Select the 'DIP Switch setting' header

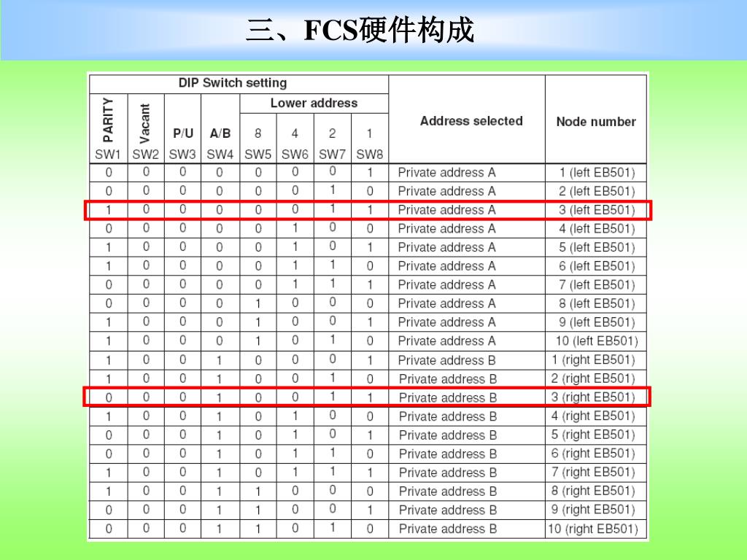(233, 83)
